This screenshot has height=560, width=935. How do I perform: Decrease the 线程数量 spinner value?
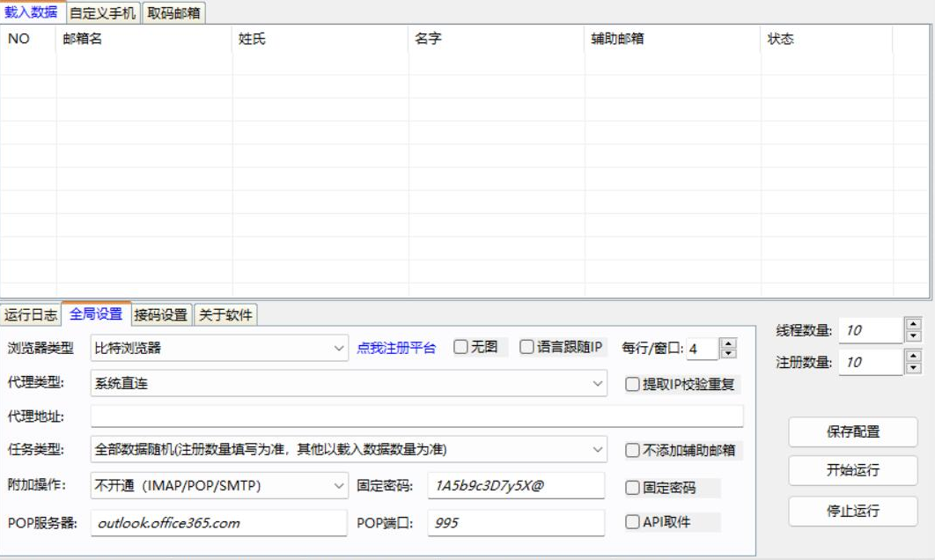coord(913,336)
